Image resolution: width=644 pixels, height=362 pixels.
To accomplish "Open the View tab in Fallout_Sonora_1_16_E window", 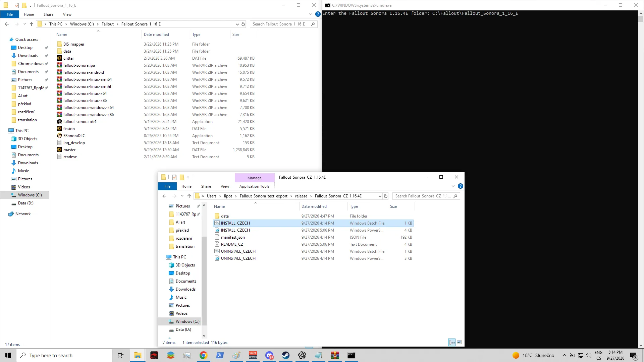I will [x=67, y=14].
